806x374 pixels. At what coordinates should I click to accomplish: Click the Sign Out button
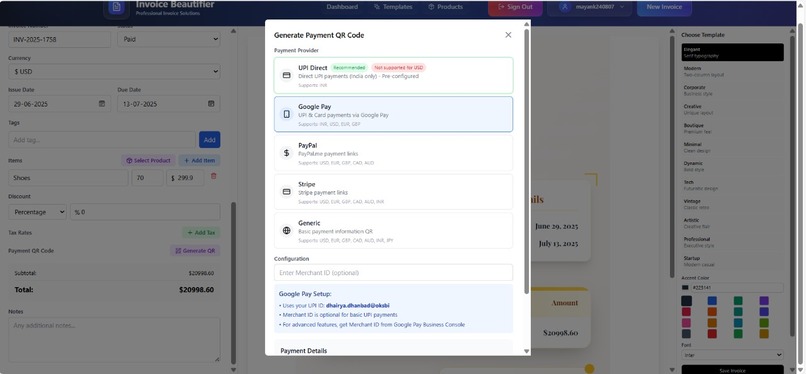(x=515, y=7)
